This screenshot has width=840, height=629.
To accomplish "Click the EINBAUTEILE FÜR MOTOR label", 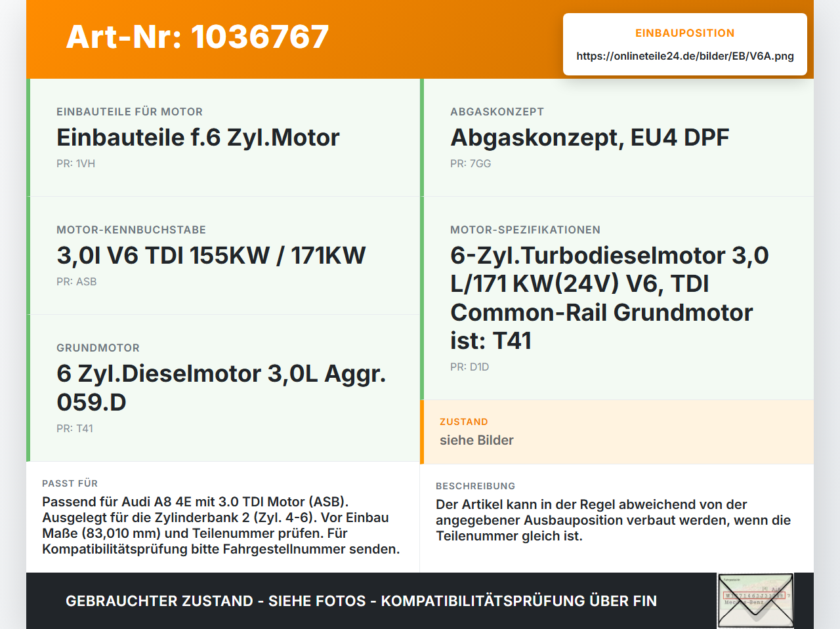I will 129,112.
